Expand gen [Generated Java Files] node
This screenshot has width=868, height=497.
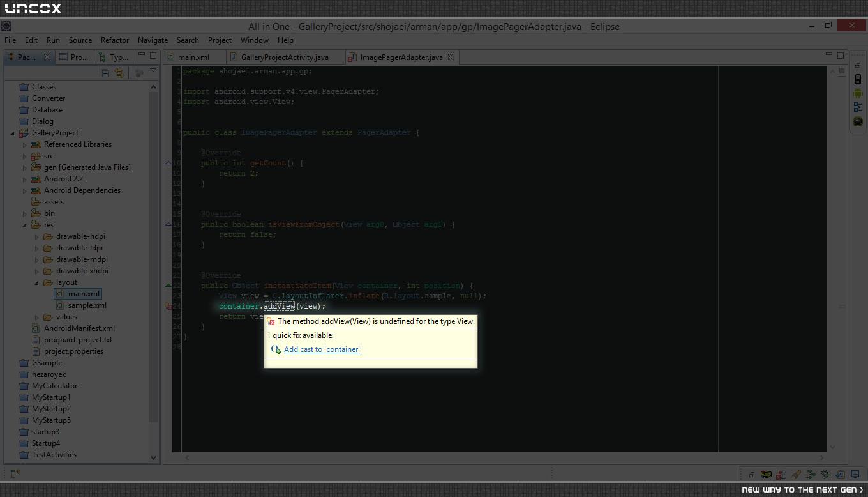coord(24,167)
